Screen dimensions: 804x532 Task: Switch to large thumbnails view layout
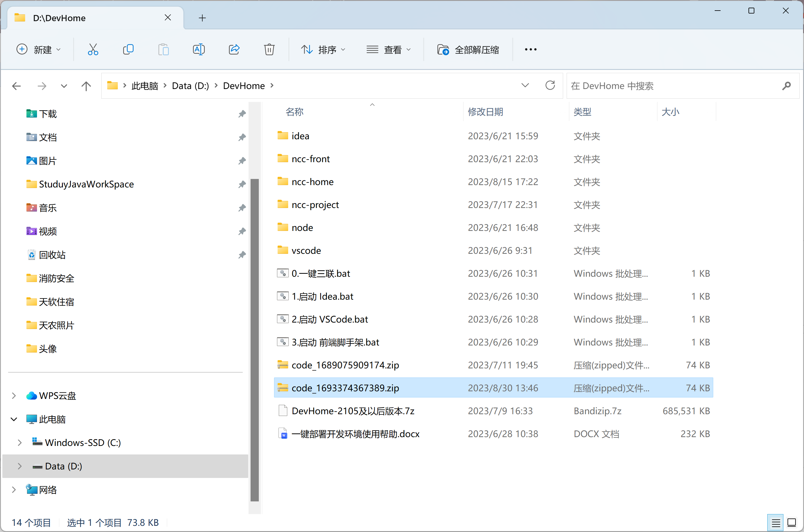coord(792,523)
